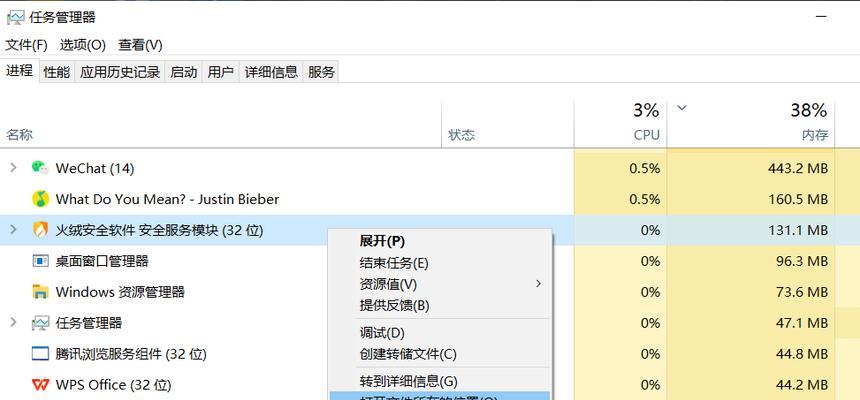
Task: Click the 0% CPU value for 桌面窗口管理器
Action: coord(650,261)
